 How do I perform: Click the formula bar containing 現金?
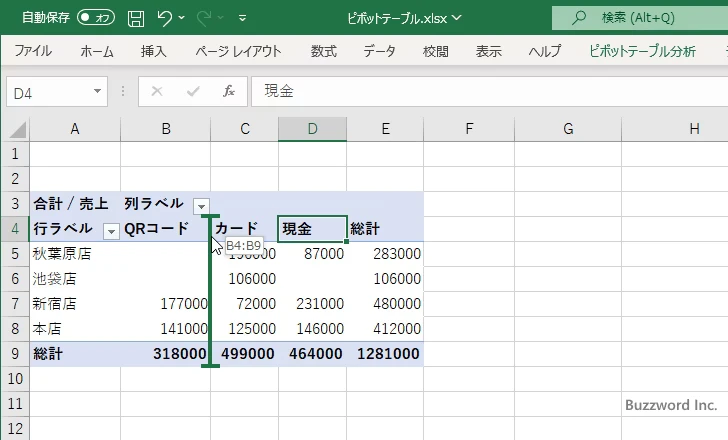click(x=489, y=91)
